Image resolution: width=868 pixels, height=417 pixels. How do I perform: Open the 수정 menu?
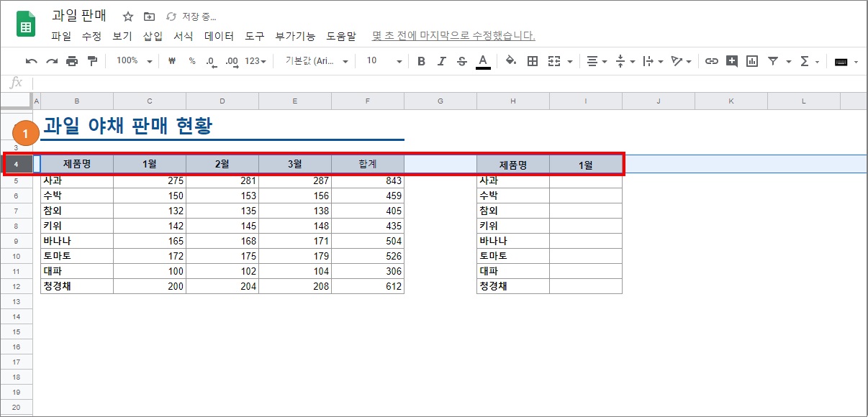click(x=91, y=36)
